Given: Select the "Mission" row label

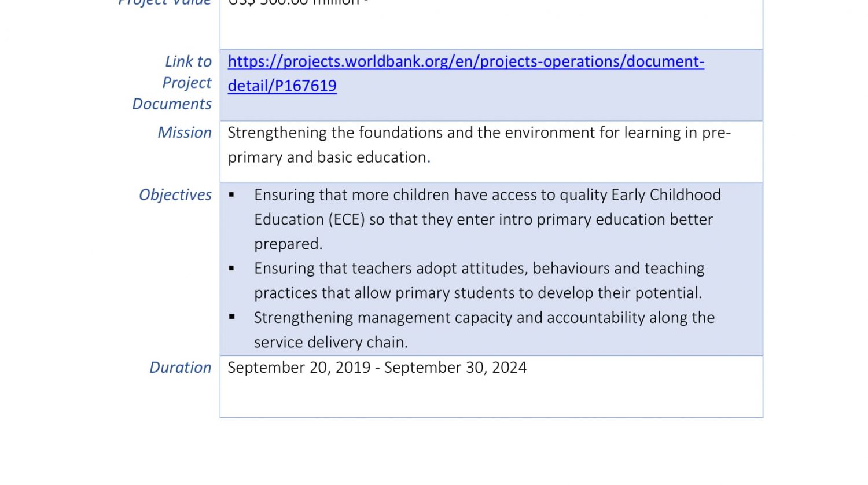Looking at the screenshot, I should 185,133.
